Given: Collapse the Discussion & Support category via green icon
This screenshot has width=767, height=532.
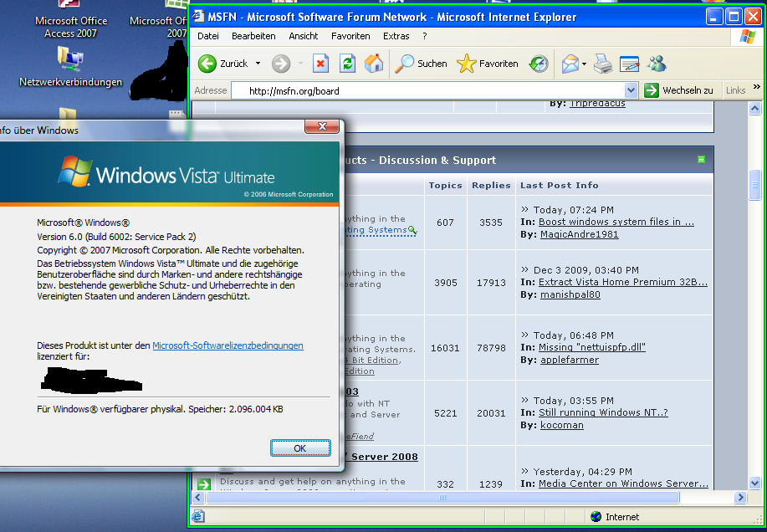Looking at the screenshot, I should point(701,160).
